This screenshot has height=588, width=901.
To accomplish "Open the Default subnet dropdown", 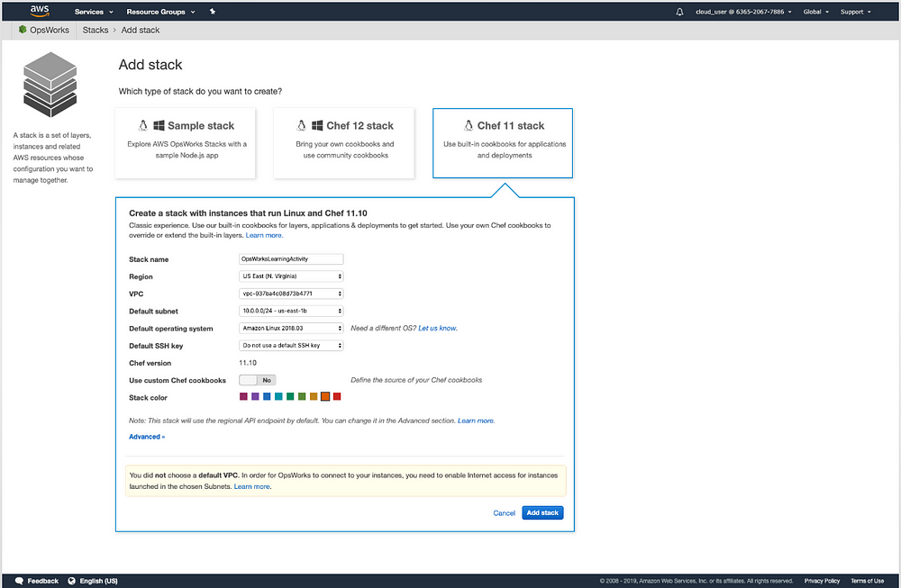I will pyautogui.click(x=291, y=311).
